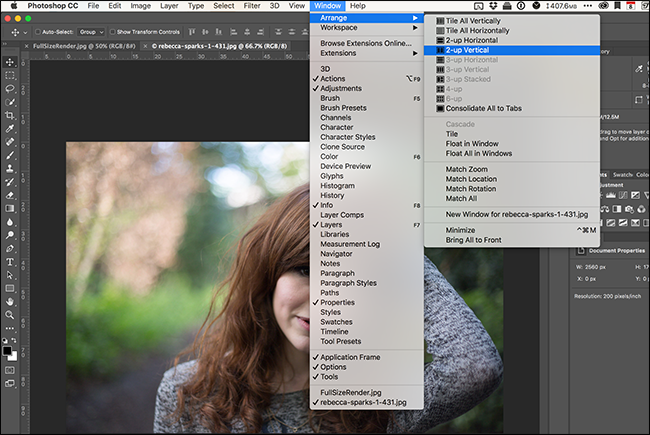
Task: Select the Zoom tool
Action: pos(10,316)
